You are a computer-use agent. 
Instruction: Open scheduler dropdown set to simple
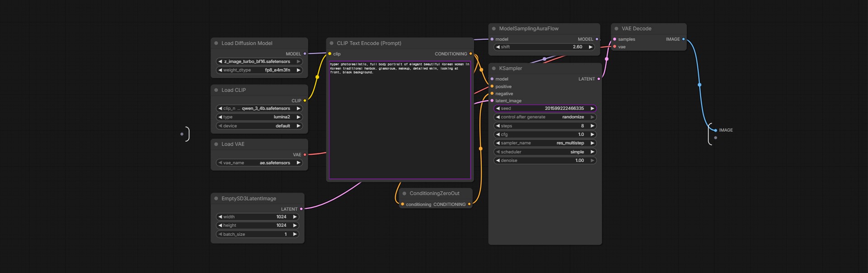pyautogui.click(x=545, y=152)
